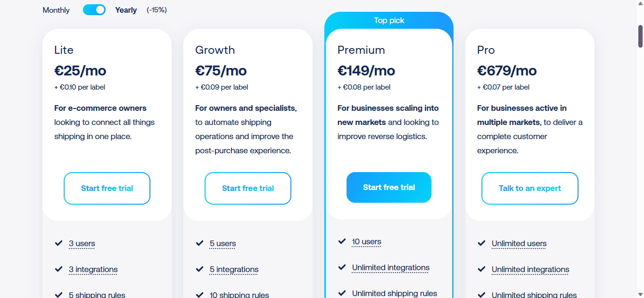This screenshot has width=644, height=298.
Task: Start free trial for Growth plan
Action: tap(248, 188)
